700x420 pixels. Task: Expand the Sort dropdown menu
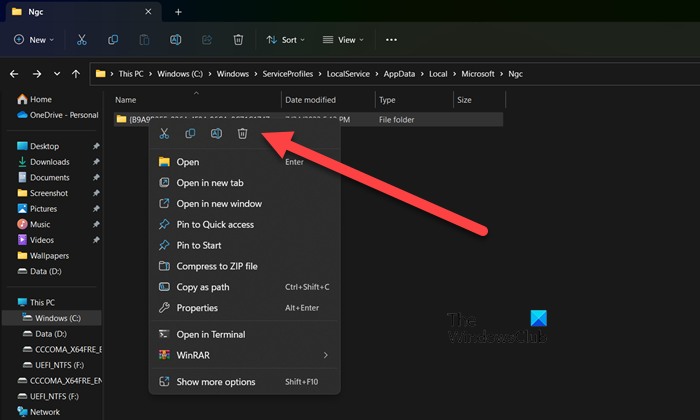(286, 40)
